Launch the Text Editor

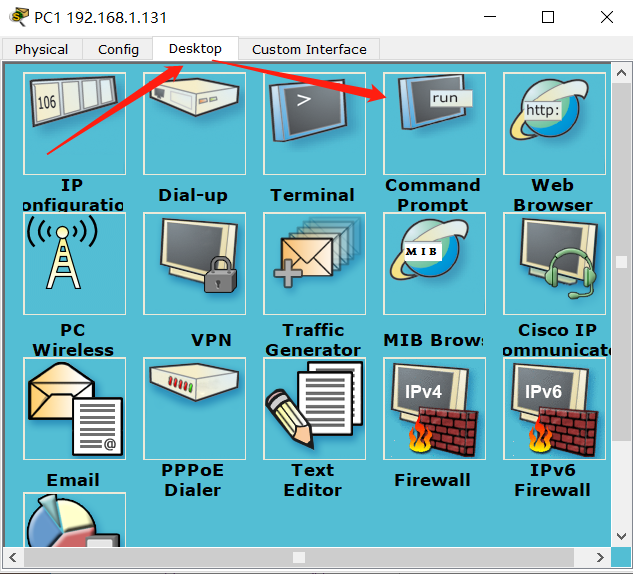coord(314,409)
